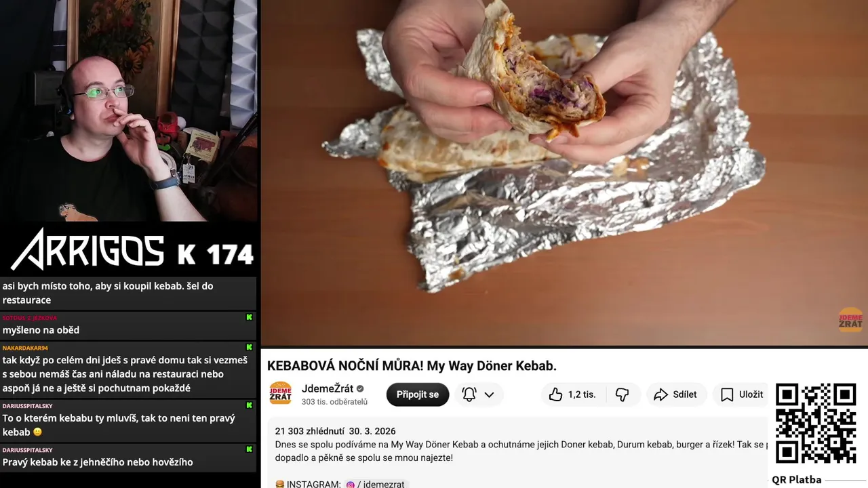The height and width of the screenshot is (488, 868).
Task: Click the green badge beside NAKARDAKAR94
Action: [x=249, y=347]
